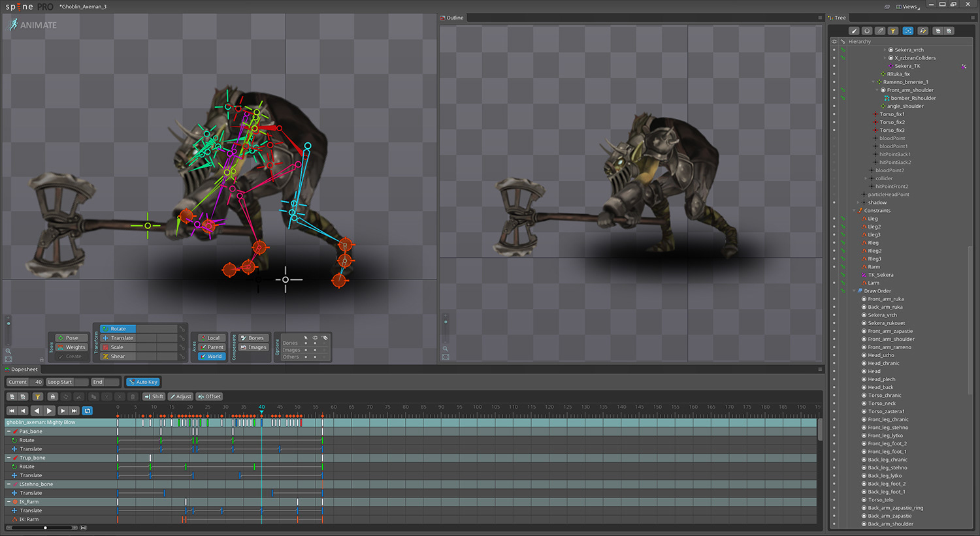Viewport: 980px width, 536px height.
Task: Select World axes
Action: [213, 356]
